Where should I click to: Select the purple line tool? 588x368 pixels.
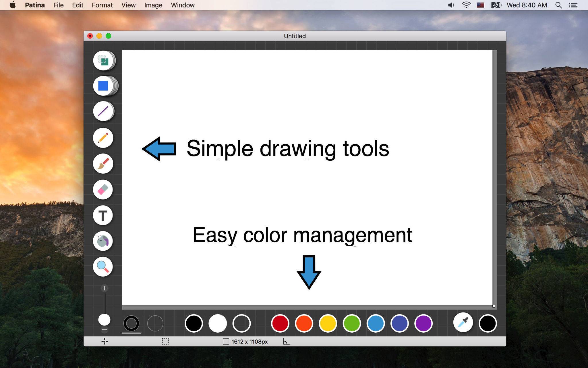point(103,111)
